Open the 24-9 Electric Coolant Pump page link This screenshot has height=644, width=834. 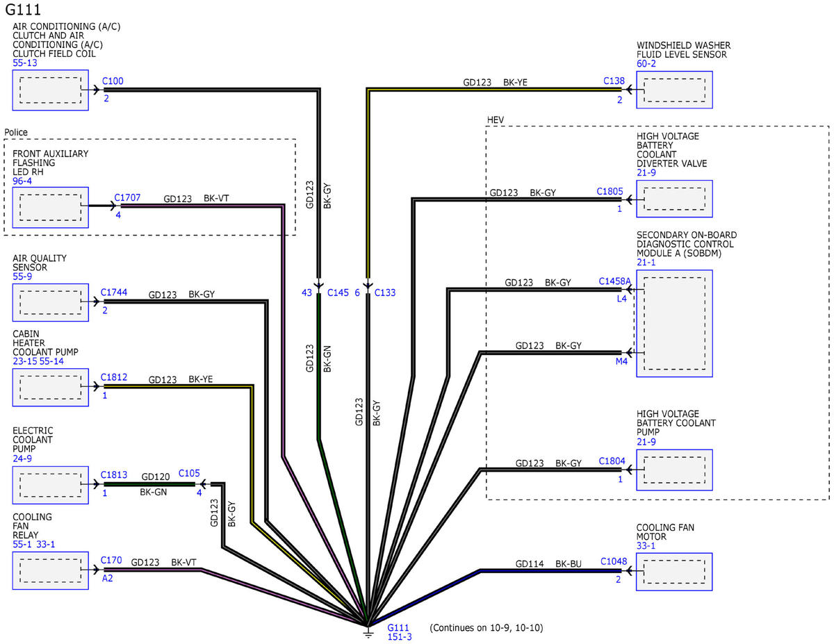pos(22,459)
